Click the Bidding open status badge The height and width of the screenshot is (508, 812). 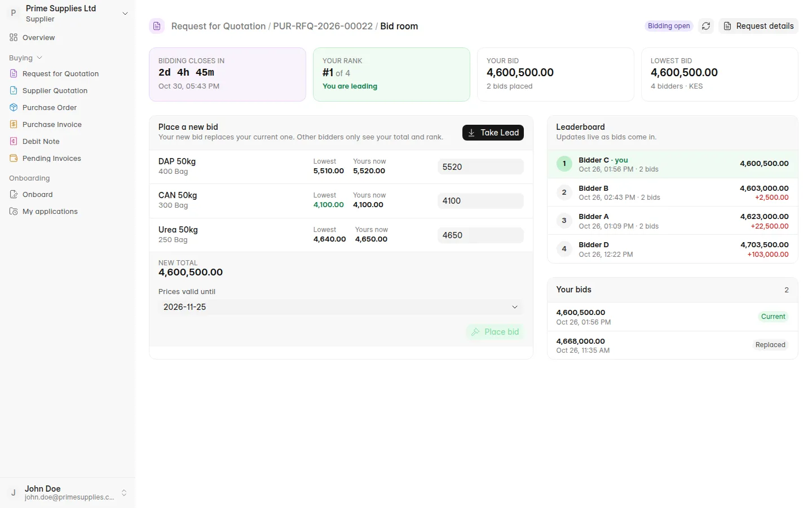tap(669, 26)
